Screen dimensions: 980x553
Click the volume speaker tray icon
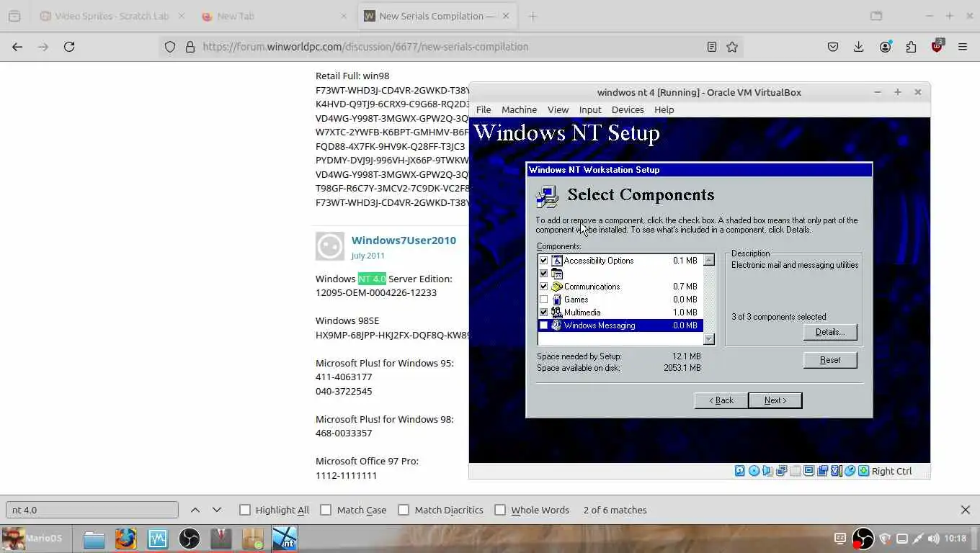coord(934,539)
